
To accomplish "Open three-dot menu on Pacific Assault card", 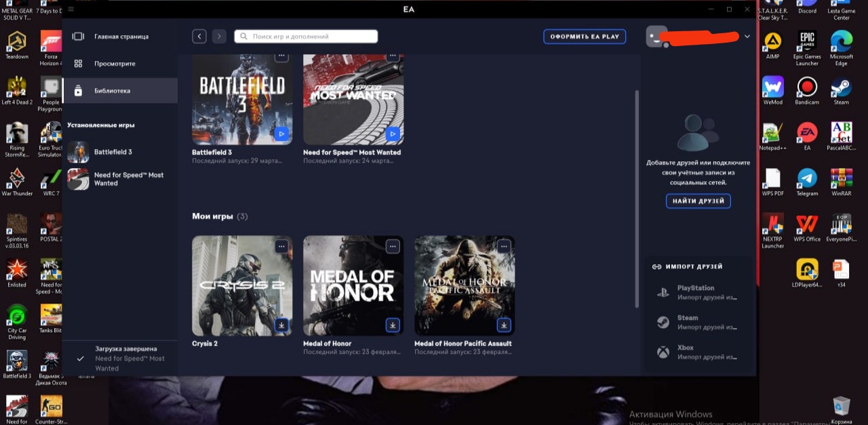I will 504,246.
